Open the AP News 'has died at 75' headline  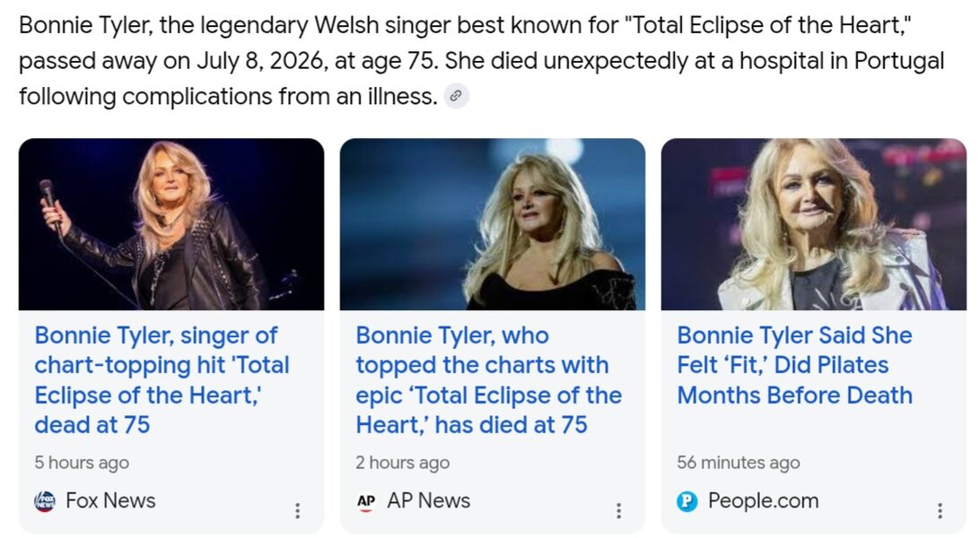point(489,380)
